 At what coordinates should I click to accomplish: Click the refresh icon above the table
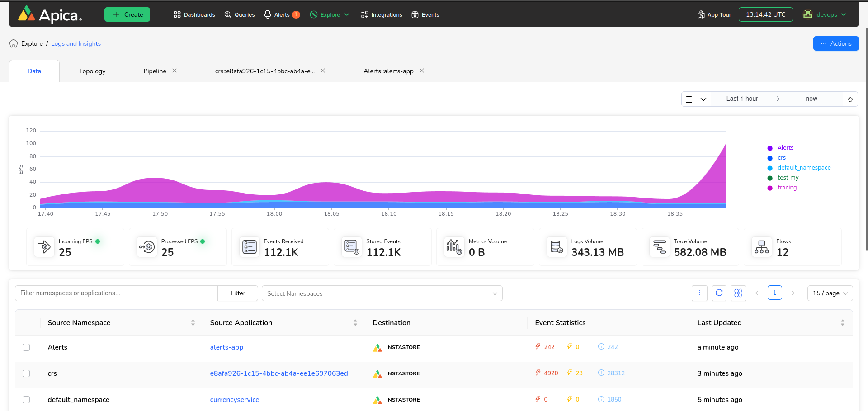point(719,293)
